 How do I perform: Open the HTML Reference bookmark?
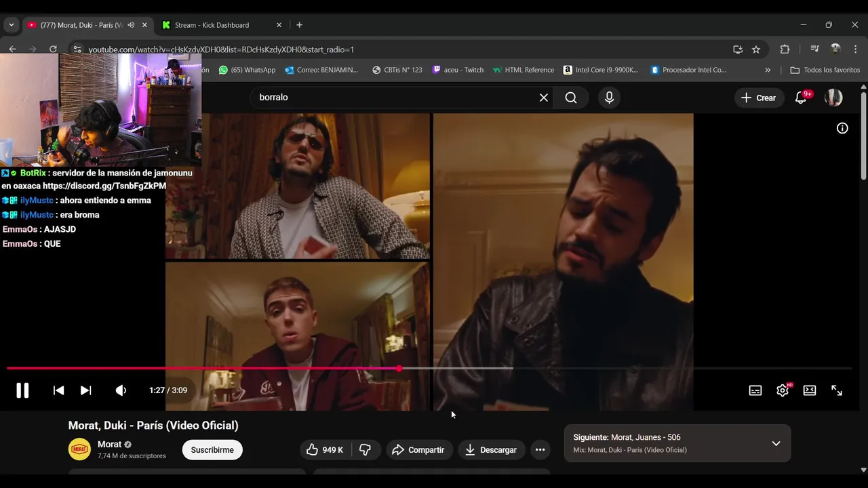524,70
